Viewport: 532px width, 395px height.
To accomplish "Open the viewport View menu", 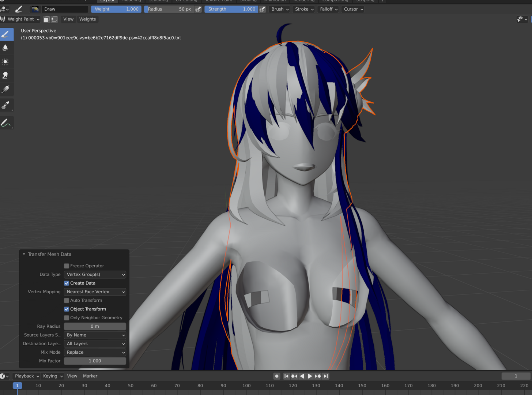I will coord(68,19).
